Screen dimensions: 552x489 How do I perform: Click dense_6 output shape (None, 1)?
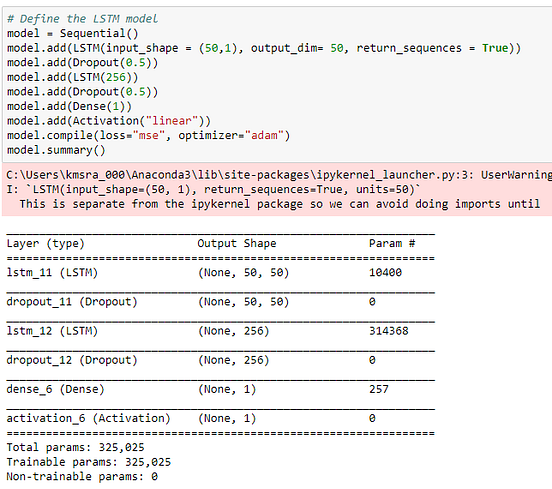(x=227, y=389)
